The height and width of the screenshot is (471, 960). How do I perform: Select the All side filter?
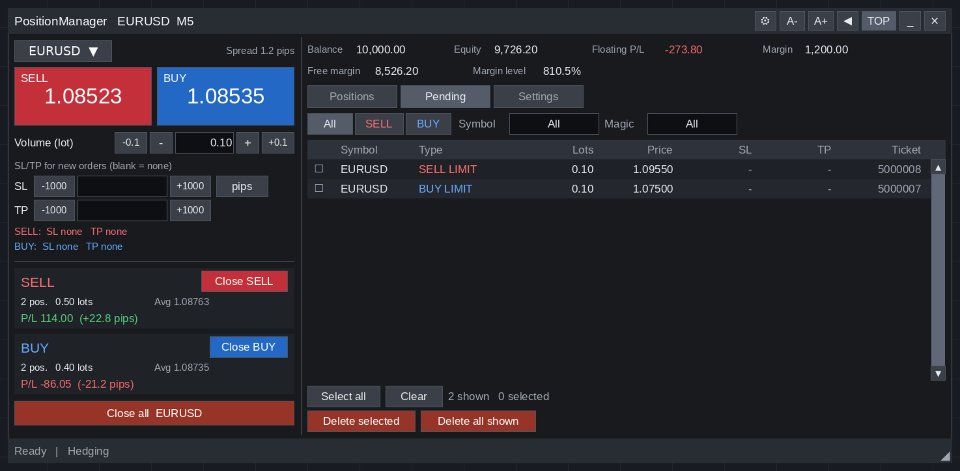(x=330, y=124)
